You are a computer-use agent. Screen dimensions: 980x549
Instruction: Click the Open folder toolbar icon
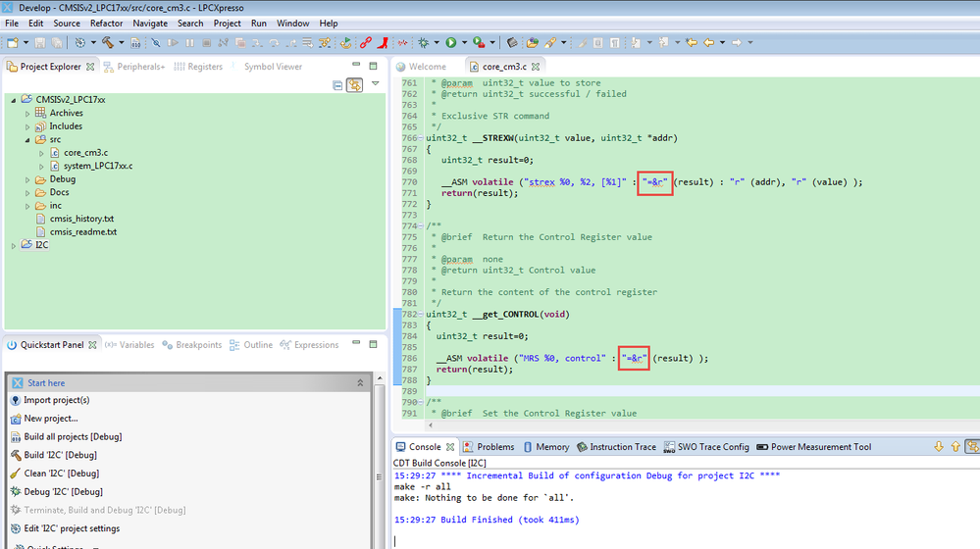[533, 42]
